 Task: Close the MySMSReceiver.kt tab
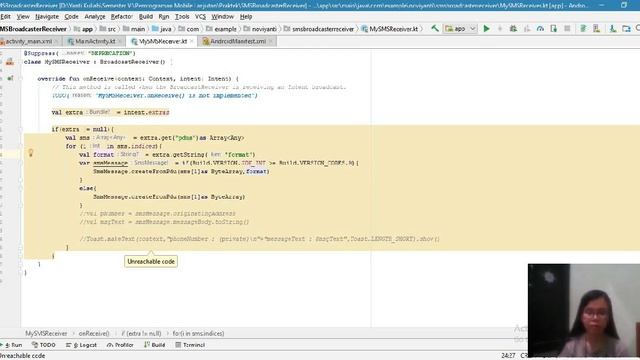click(x=191, y=41)
